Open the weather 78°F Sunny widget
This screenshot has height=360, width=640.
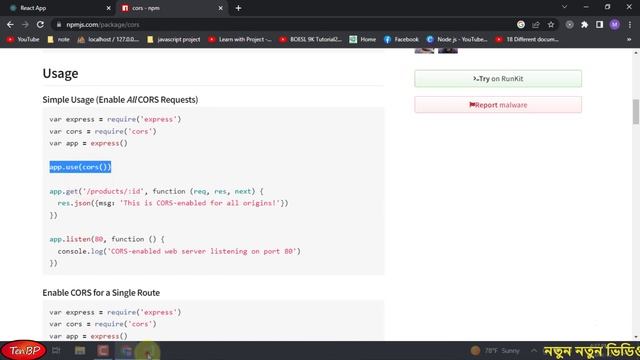tap(495, 351)
